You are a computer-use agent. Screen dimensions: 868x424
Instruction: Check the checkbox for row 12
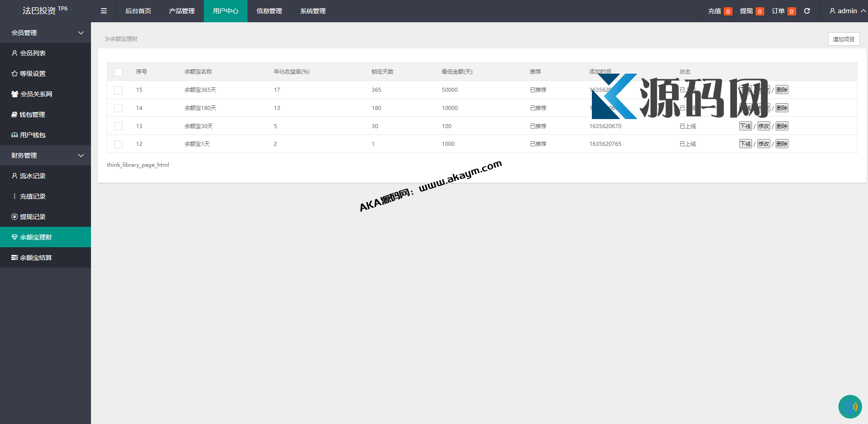point(118,145)
